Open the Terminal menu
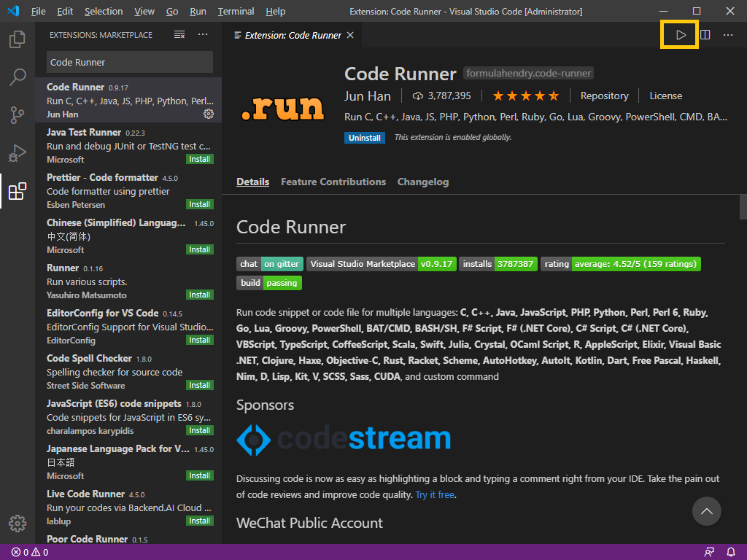 click(236, 11)
